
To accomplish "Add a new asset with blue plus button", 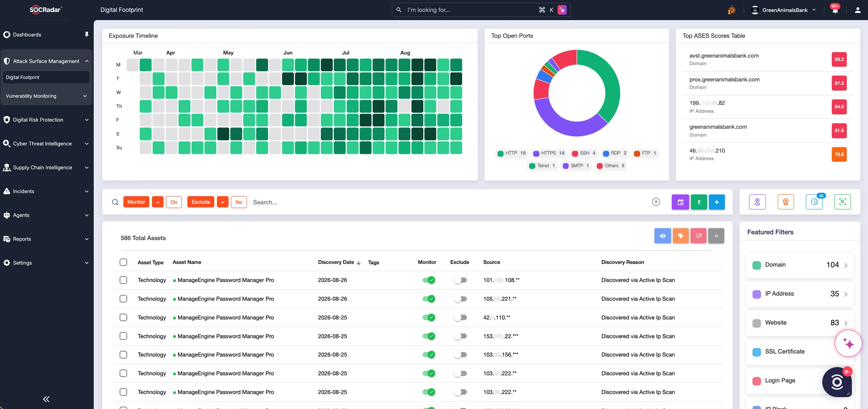I will coord(717,202).
